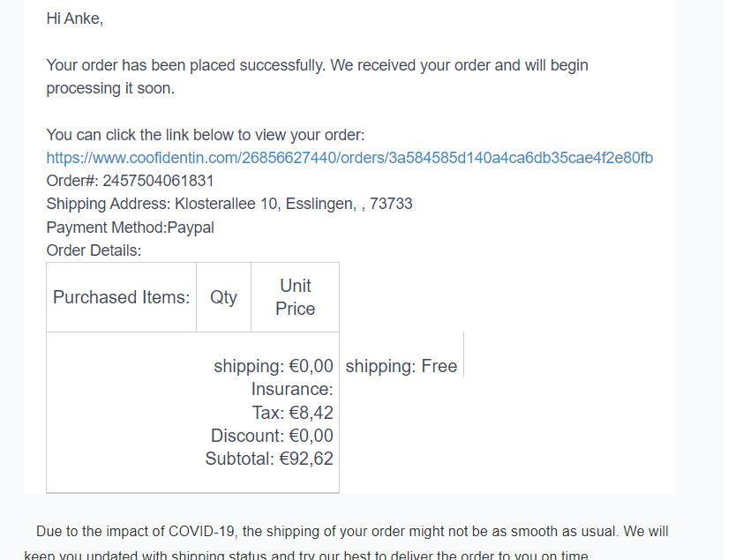Select the "Purchased Items:" table header
743x560 pixels.
pos(121,297)
